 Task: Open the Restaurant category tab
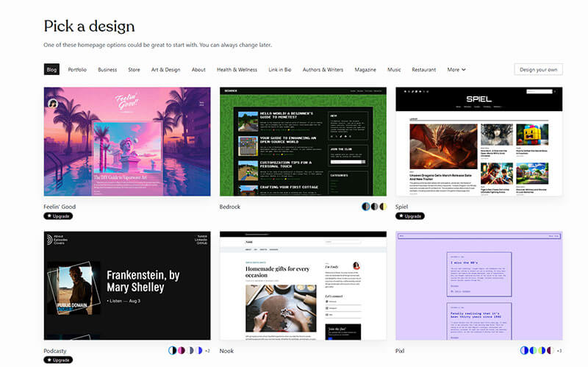point(423,70)
